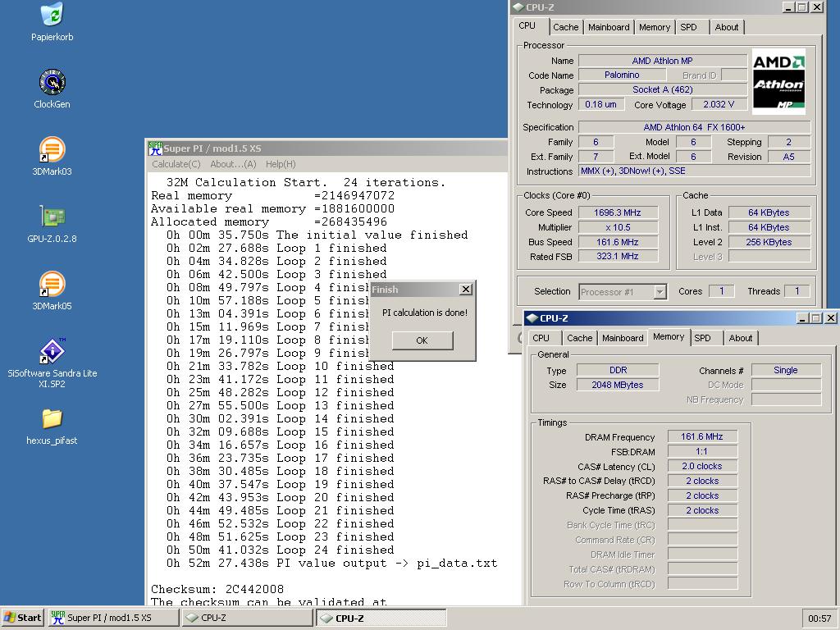Click the Loop 24 finished line
Screen dimensions: 840x630
(x=281, y=550)
